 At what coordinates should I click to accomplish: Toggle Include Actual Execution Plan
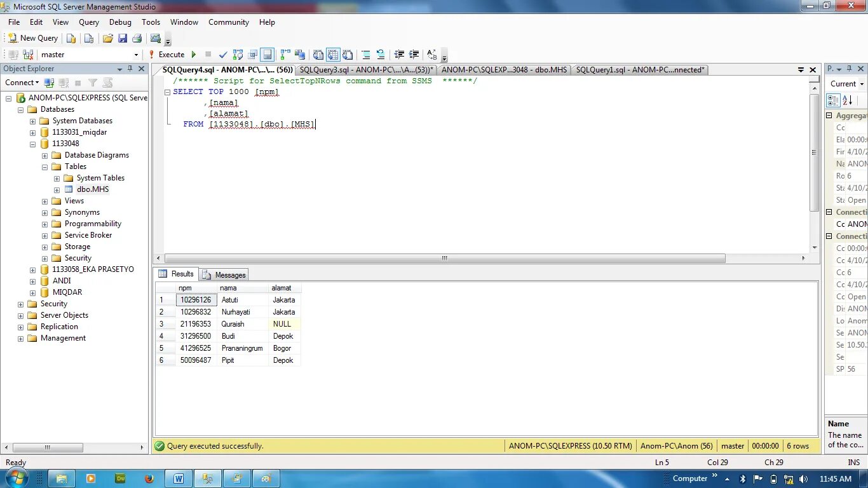285,55
